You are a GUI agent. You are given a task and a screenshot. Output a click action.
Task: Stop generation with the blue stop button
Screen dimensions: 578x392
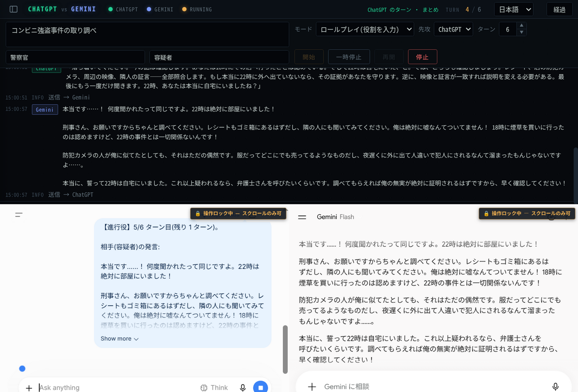pyautogui.click(x=261, y=387)
